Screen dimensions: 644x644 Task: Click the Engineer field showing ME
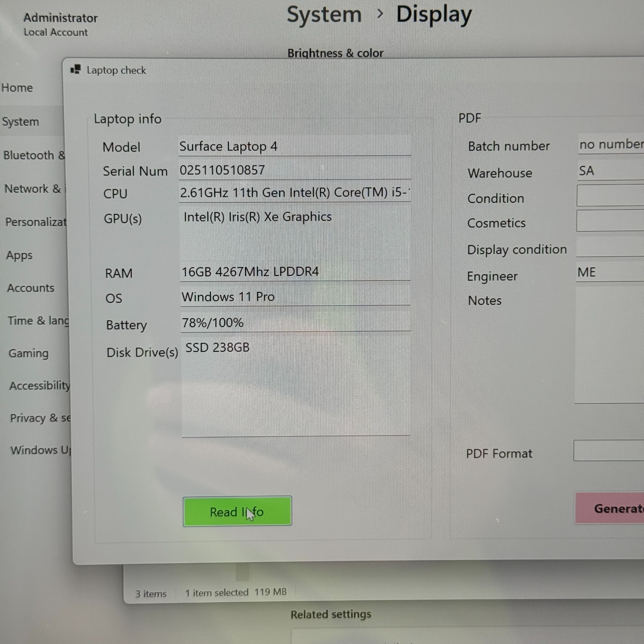[610, 272]
